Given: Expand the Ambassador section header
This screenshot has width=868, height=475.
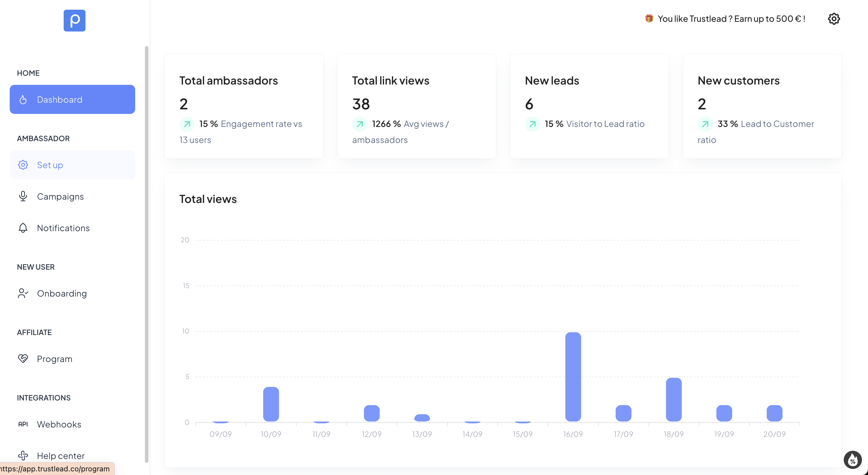Looking at the screenshot, I should [43, 138].
